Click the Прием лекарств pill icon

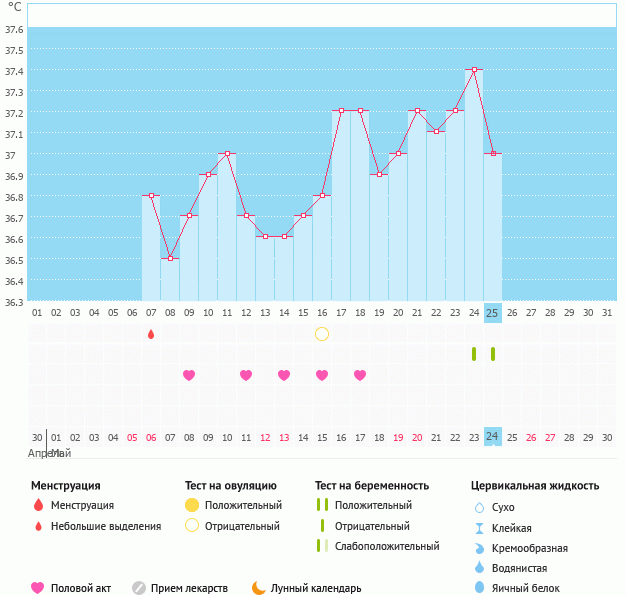(x=139, y=588)
